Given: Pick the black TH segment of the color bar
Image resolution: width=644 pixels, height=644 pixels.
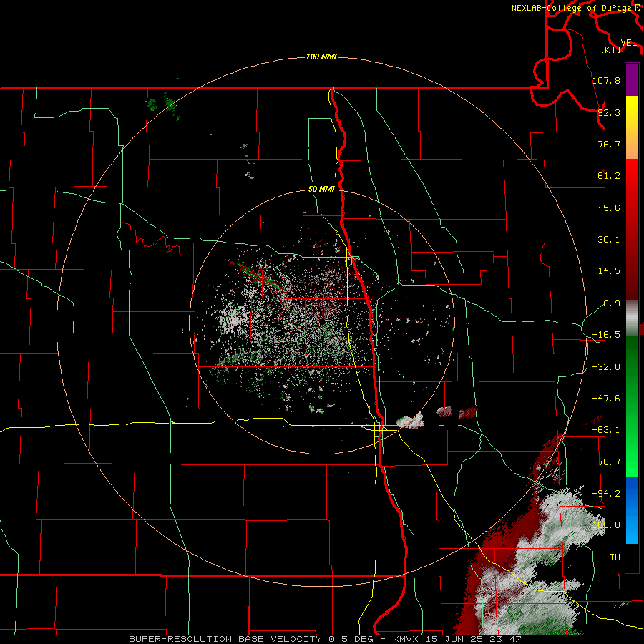Looking at the screenshot, I should coord(632,557).
